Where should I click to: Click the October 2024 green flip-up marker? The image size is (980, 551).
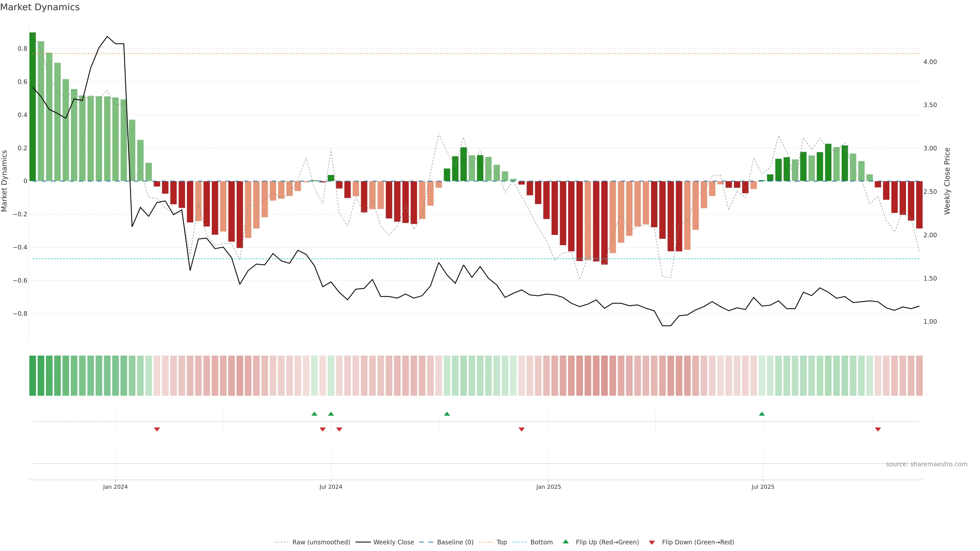pyautogui.click(x=447, y=414)
